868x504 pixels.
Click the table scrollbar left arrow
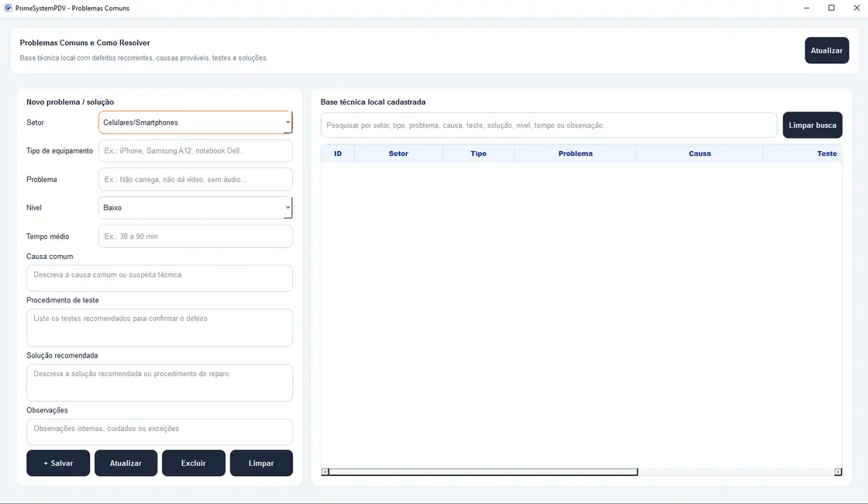(x=325, y=472)
